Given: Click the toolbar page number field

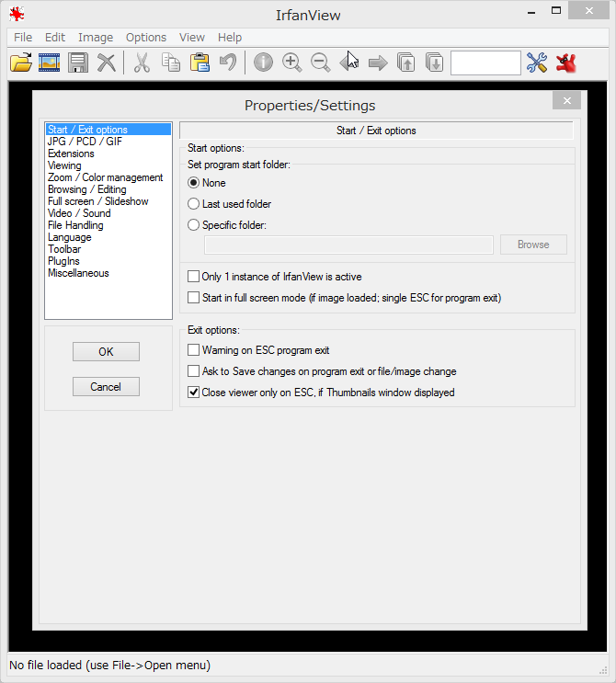Looking at the screenshot, I should 485,63.
